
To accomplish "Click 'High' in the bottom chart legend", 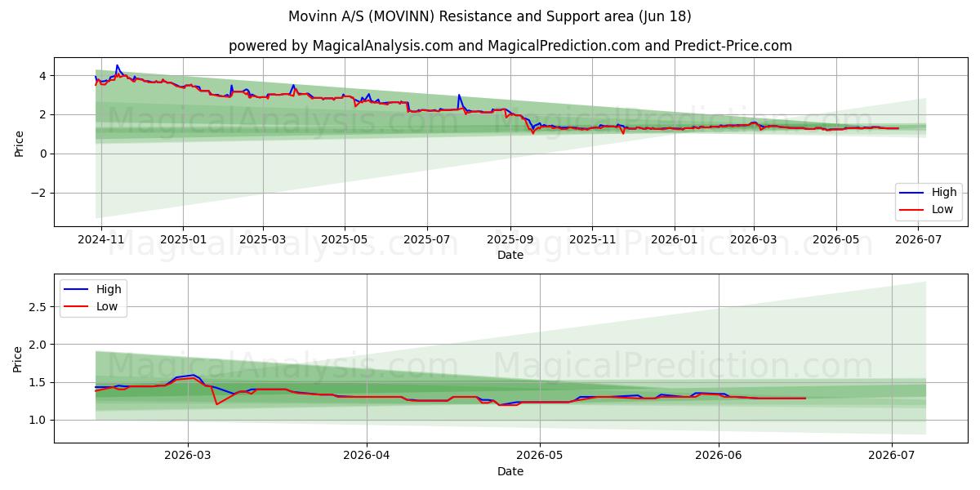I will tap(109, 289).
